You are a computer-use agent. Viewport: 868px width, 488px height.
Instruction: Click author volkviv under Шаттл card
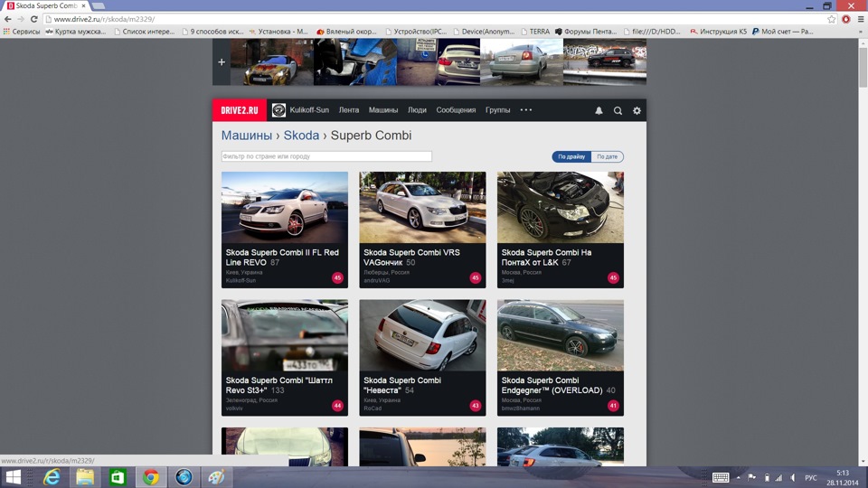(234, 408)
